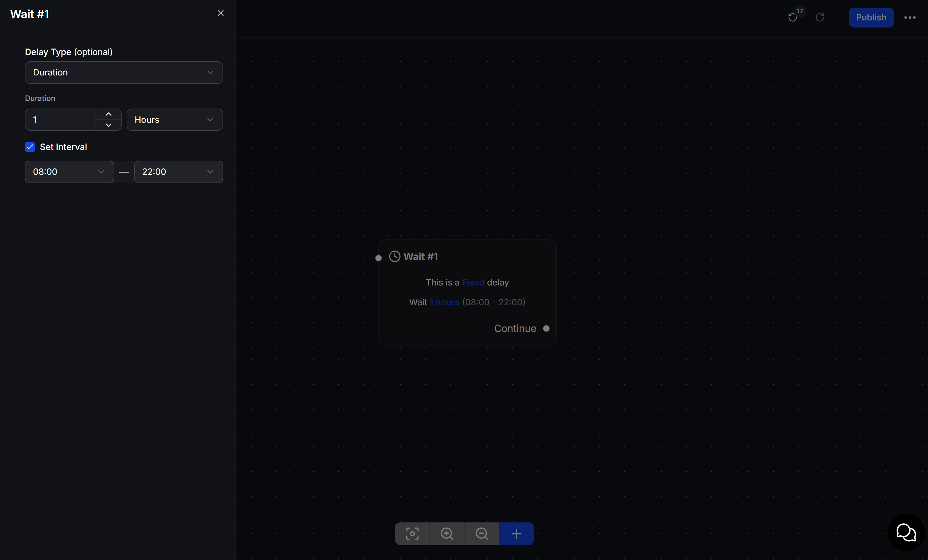
Task: Zoom in on the canvas
Action: tap(447, 534)
